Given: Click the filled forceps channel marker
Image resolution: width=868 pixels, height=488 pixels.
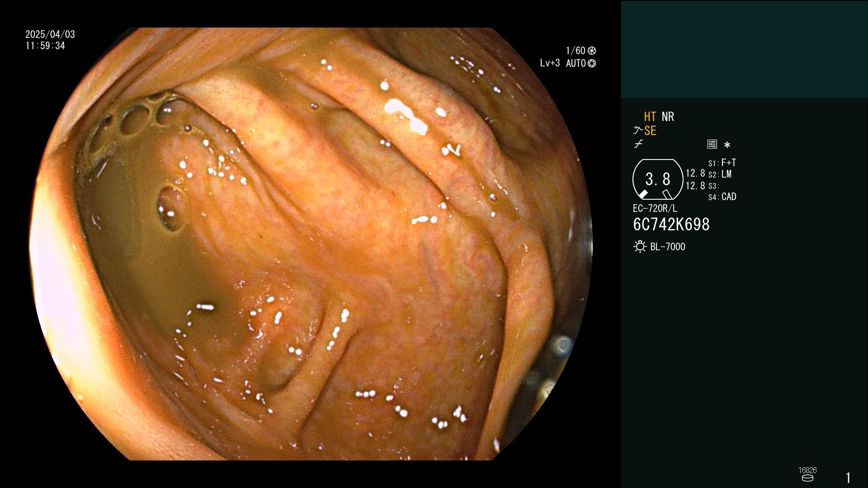Looking at the screenshot, I should pos(643,194).
